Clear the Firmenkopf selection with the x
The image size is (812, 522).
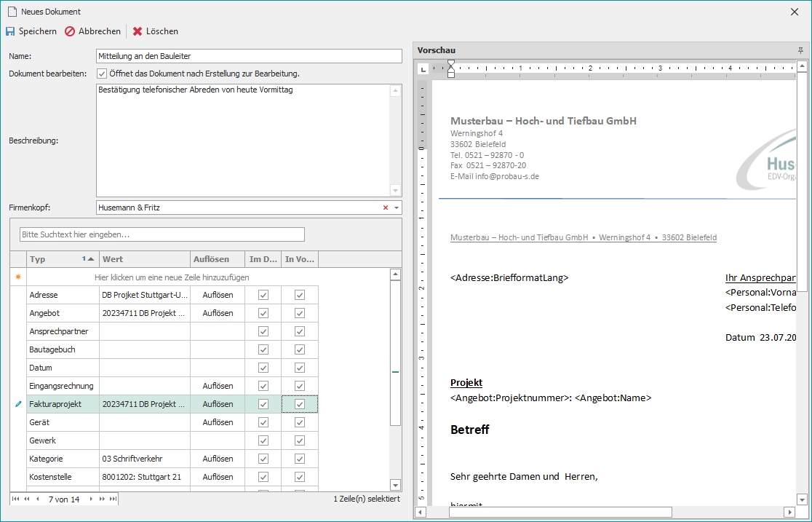click(x=386, y=207)
